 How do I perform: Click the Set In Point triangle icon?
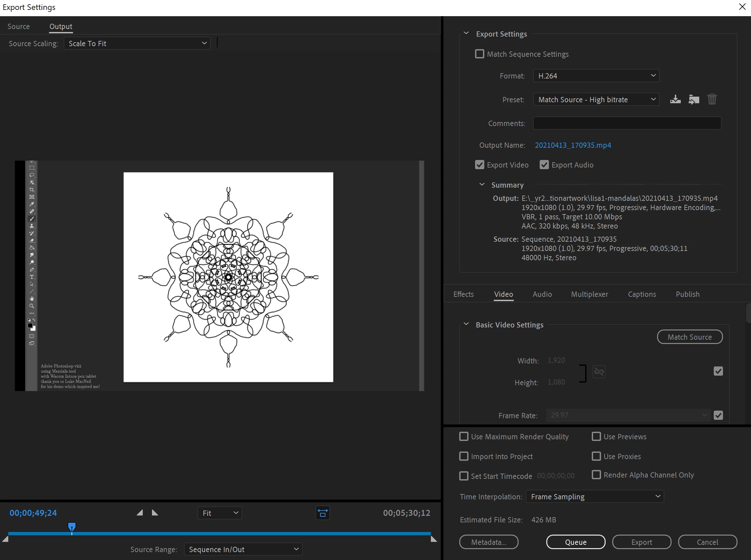[140, 513]
